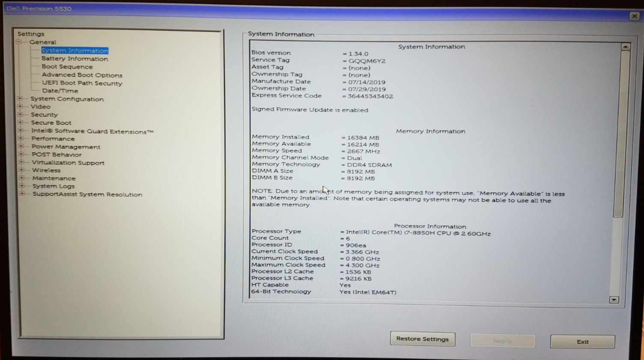
Task: Expand the Virtualization Support node
Action: pyautogui.click(x=21, y=162)
